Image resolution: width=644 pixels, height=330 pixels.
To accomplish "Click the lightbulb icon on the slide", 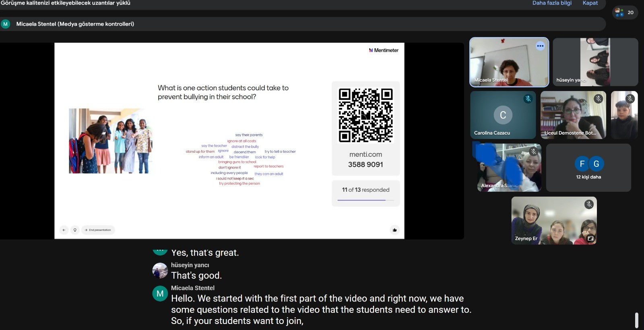I will click(x=74, y=230).
